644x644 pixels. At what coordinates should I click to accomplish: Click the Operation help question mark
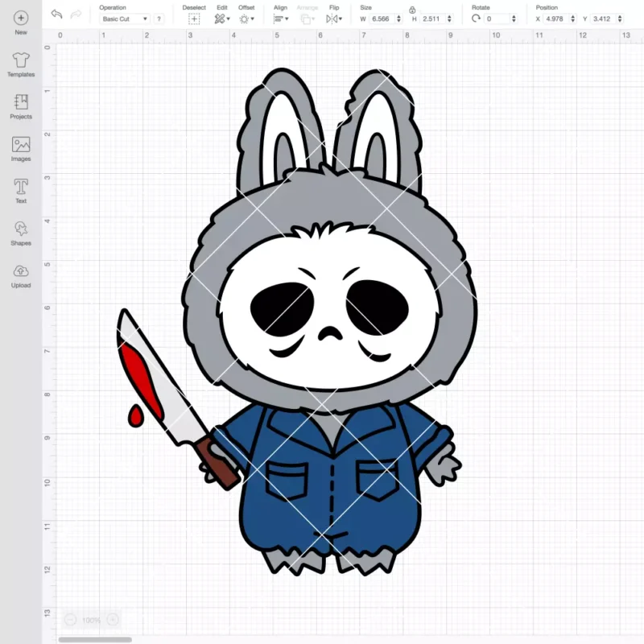tap(159, 19)
